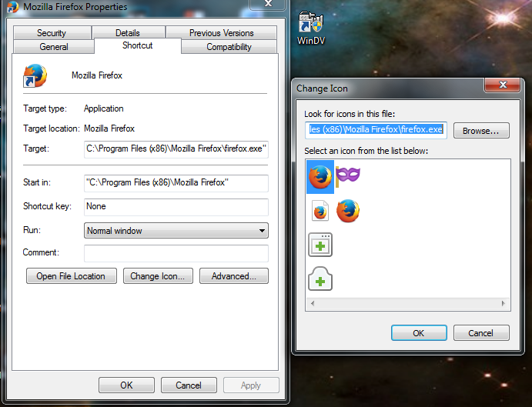Screen dimensions: 532x407
Task: Select the new private window plus icon
Action: click(x=320, y=279)
